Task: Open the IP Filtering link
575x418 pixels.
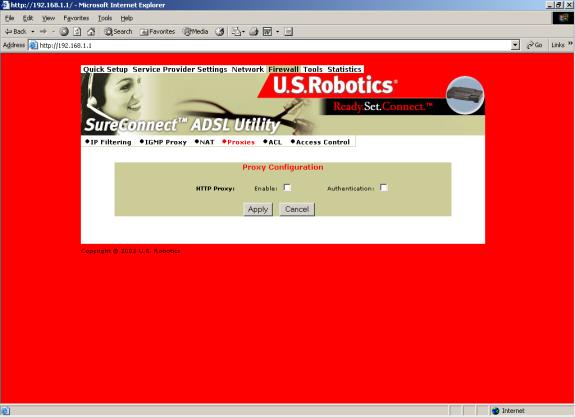Action: tap(108, 142)
